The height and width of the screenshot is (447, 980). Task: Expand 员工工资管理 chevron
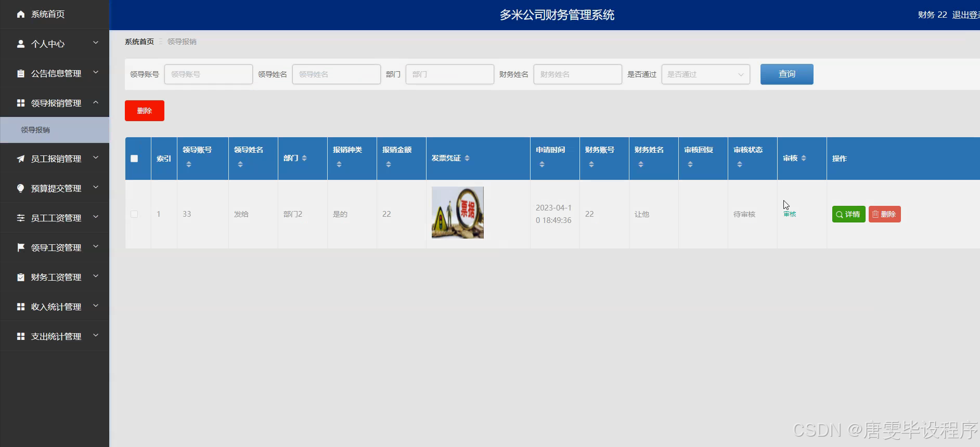(96, 217)
